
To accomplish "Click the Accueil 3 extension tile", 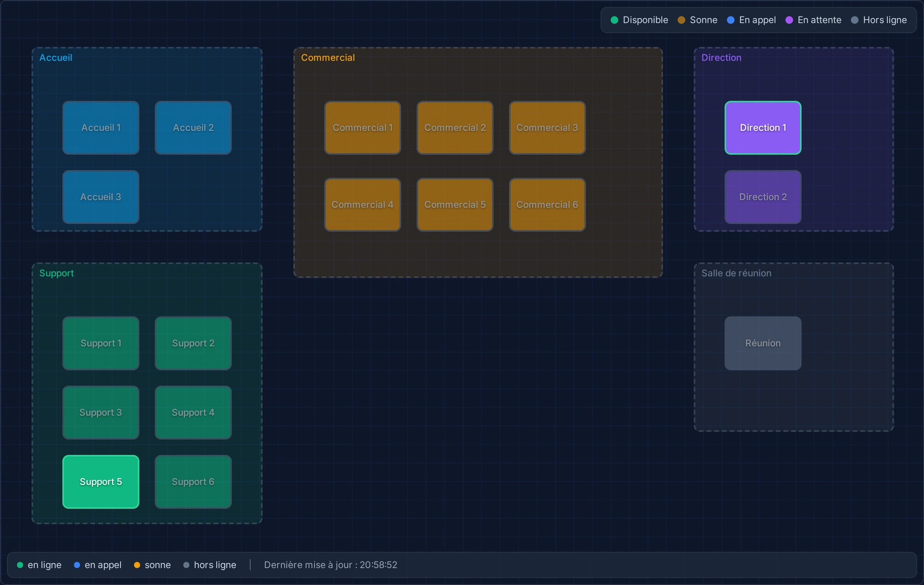I will point(101,197).
